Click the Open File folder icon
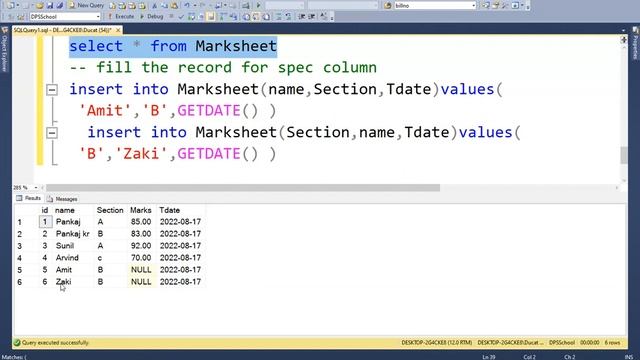Viewport: 640px width, 360px height. [40, 5]
